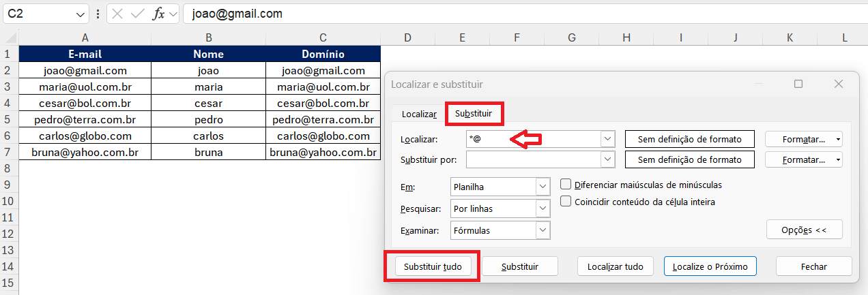The width and height of the screenshot is (868, 295).
Task: Enable Diferenciar maiúsculas de minúsculas checkbox
Action: (x=566, y=185)
